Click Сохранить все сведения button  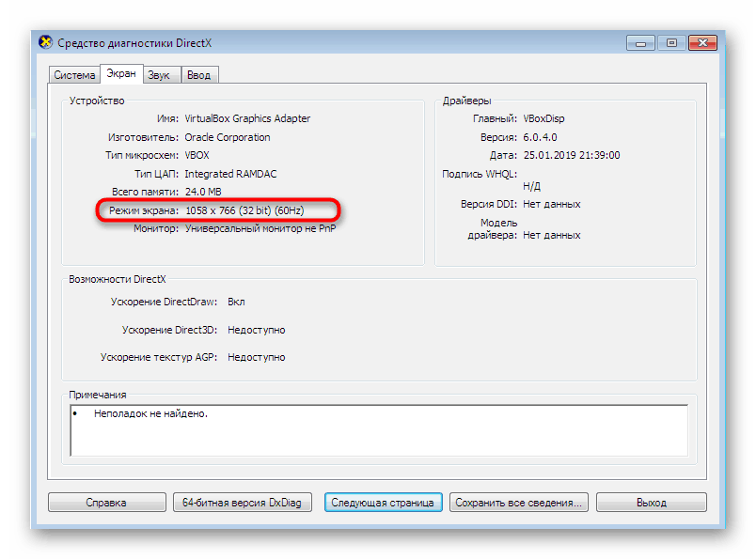(519, 502)
